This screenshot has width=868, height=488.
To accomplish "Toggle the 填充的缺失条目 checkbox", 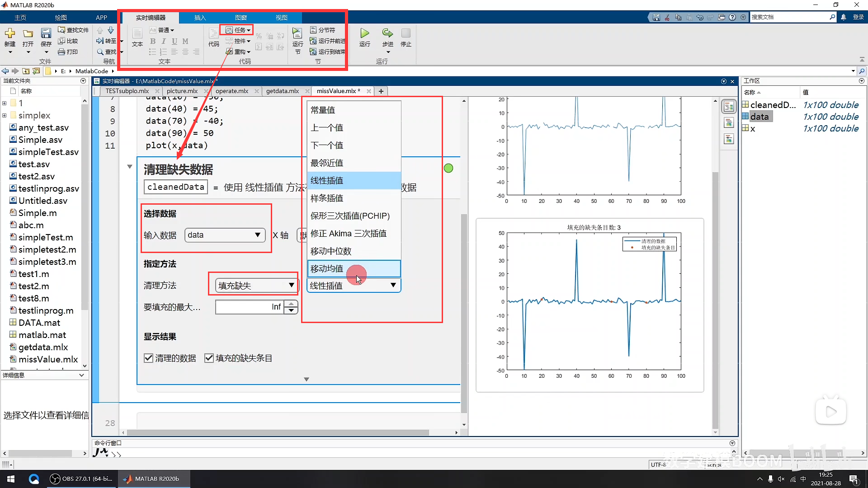I will click(209, 358).
